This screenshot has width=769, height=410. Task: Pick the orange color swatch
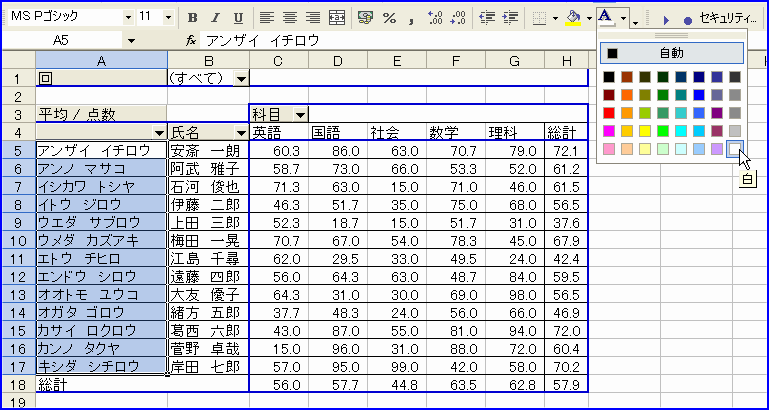click(x=627, y=95)
